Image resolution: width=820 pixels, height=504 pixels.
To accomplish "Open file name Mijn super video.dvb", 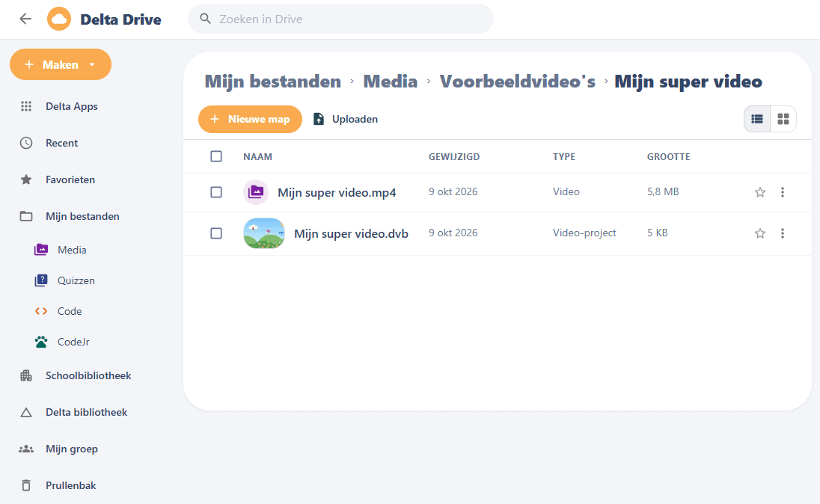I will pyautogui.click(x=351, y=234).
